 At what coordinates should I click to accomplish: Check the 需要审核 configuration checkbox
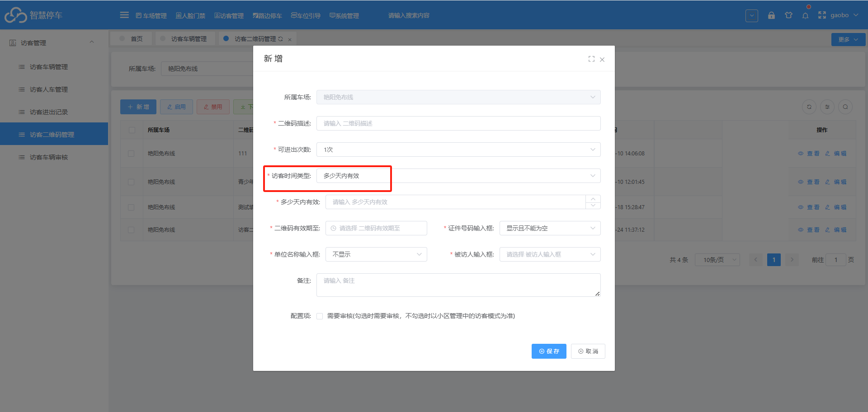320,316
